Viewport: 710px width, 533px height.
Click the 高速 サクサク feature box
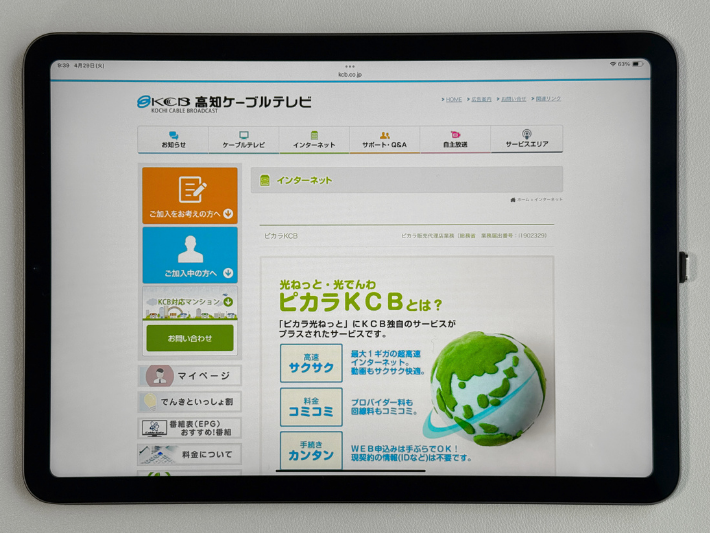click(311, 363)
